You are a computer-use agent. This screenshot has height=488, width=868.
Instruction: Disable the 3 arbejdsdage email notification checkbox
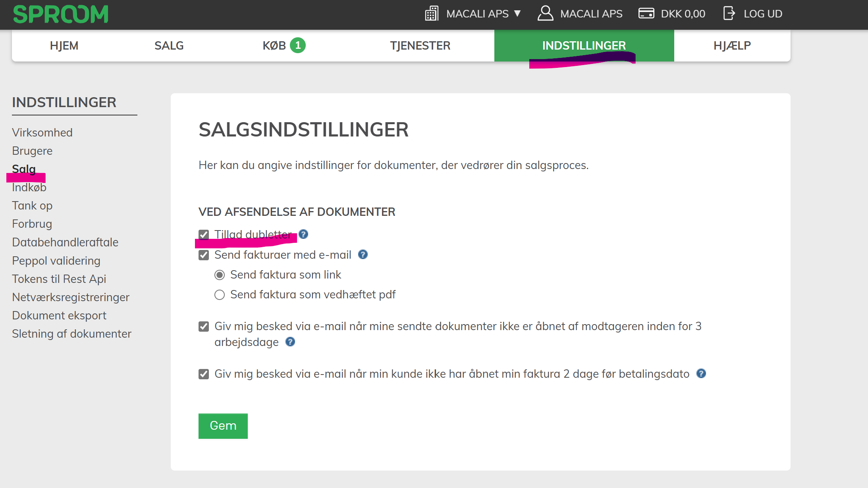(204, 327)
